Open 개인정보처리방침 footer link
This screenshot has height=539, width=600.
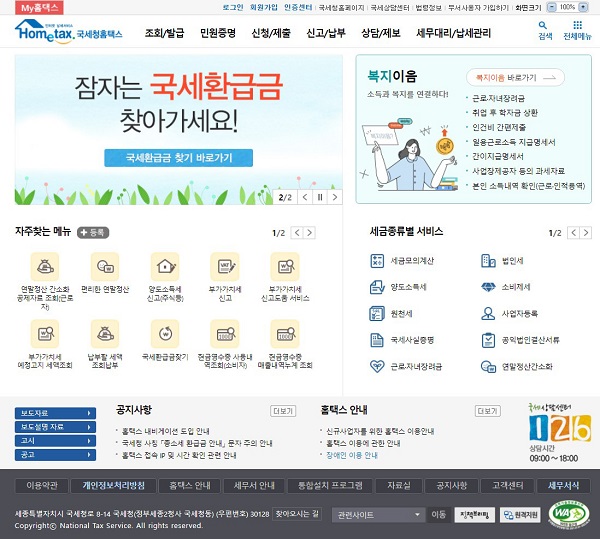[114, 485]
